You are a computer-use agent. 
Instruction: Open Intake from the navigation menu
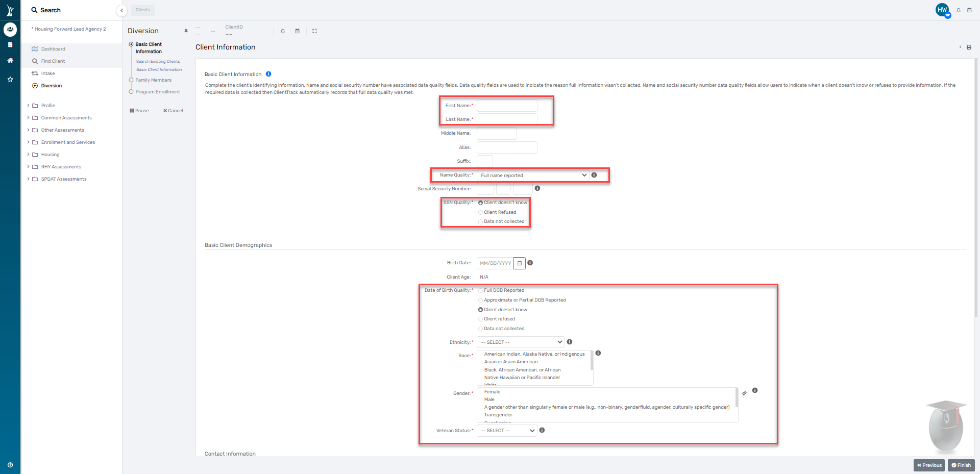[x=47, y=73]
